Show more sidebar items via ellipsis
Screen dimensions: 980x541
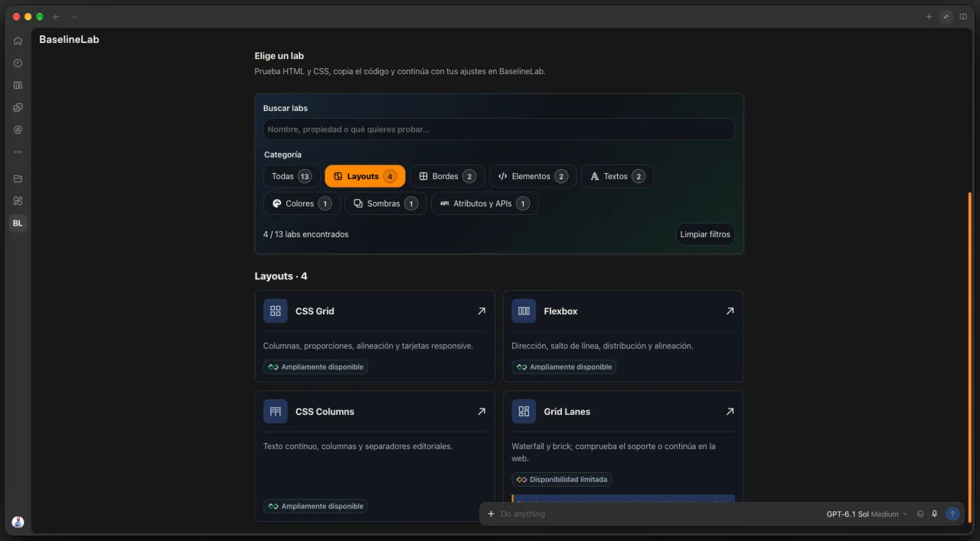pyautogui.click(x=18, y=152)
